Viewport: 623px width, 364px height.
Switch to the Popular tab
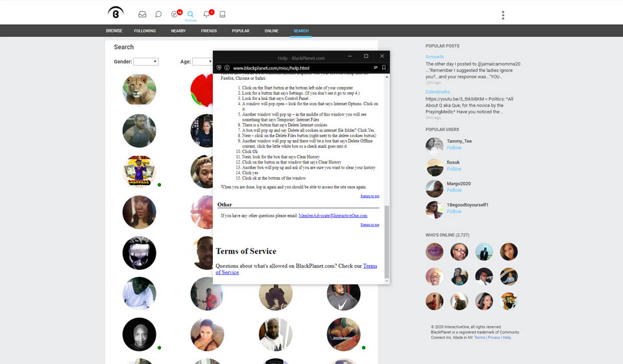point(240,30)
